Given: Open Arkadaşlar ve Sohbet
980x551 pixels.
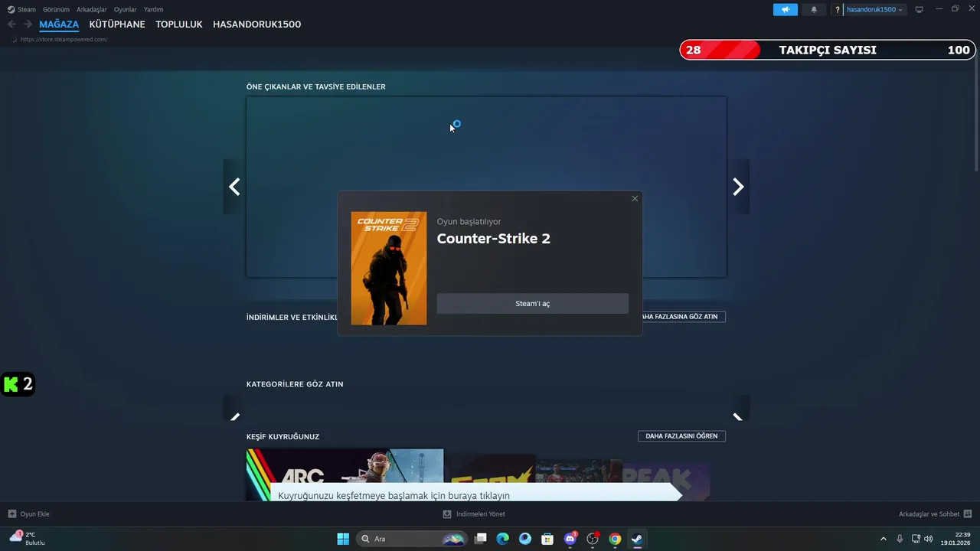Looking at the screenshot, I should coord(929,514).
